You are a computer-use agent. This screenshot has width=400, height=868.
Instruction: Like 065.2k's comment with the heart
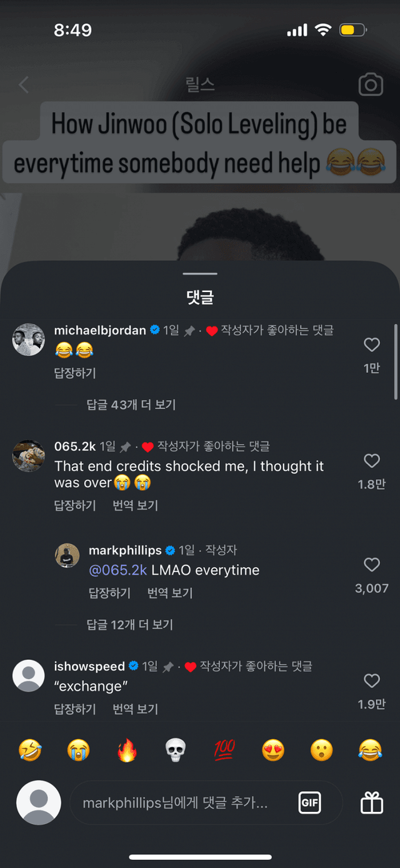pos(372,461)
